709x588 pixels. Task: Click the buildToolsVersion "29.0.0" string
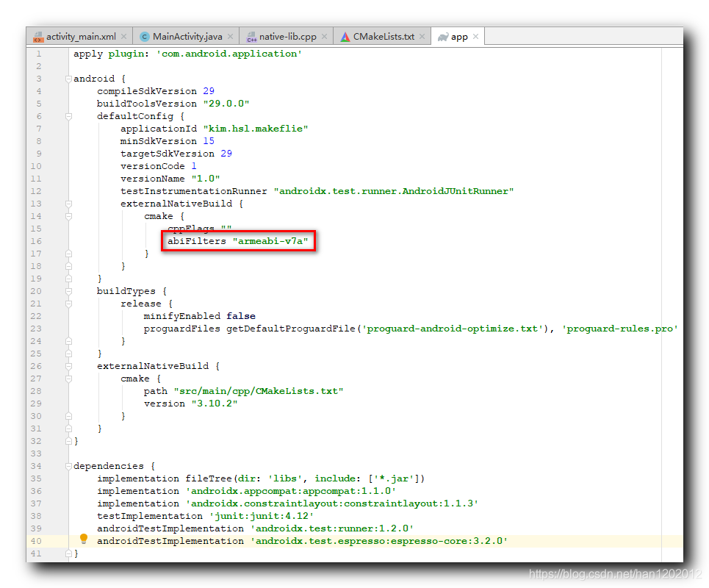(226, 104)
